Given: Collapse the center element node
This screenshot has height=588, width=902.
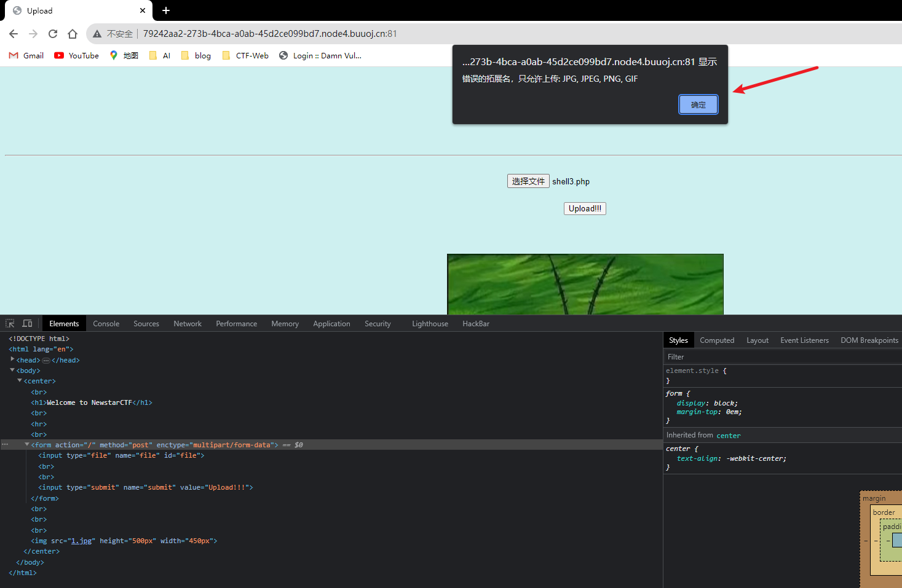Looking at the screenshot, I should 20,381.
